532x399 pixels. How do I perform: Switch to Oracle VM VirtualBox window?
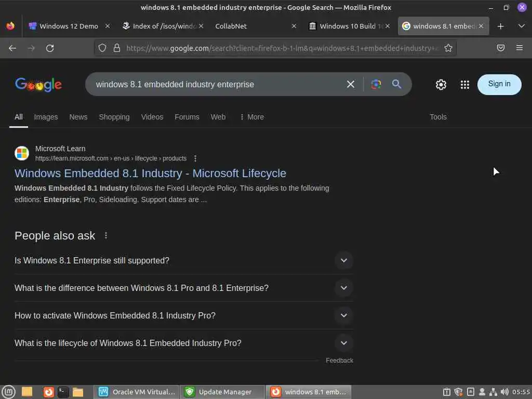(x=137, y=392)
